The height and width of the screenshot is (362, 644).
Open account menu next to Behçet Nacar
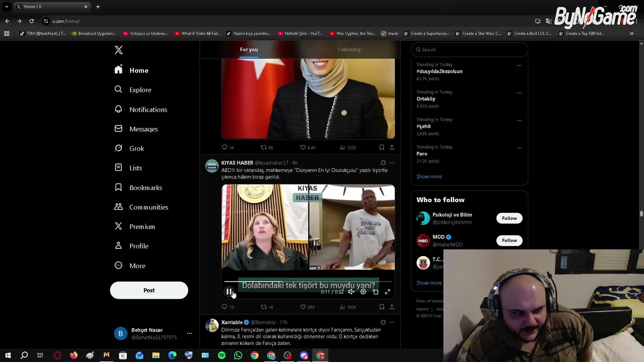(190, 333)
